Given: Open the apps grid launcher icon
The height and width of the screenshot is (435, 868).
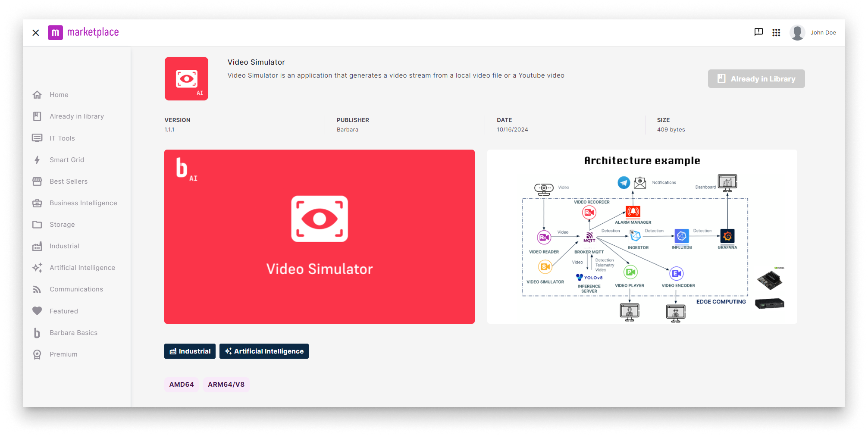Looking at the screenshot, I should pos(776,33).
